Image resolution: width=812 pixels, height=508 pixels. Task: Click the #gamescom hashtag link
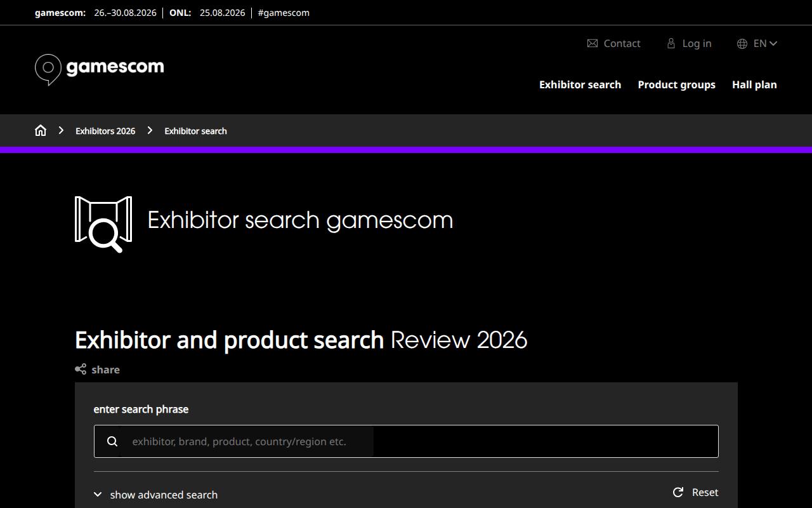[x=284, y=13]
